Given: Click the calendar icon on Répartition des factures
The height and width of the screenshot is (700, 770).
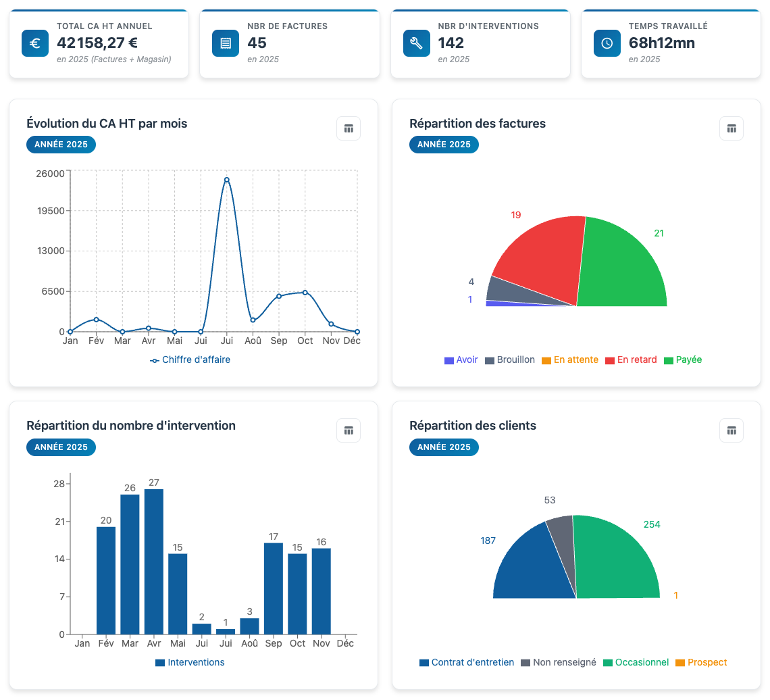Looking at the screenshot, I should 731,128.
